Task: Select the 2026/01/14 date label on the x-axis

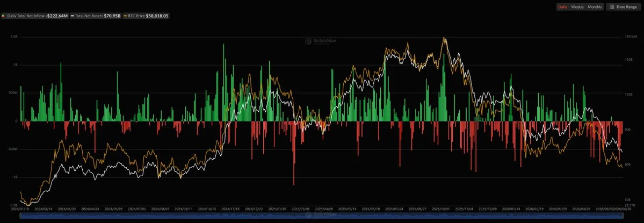Action: coord(510,209)
